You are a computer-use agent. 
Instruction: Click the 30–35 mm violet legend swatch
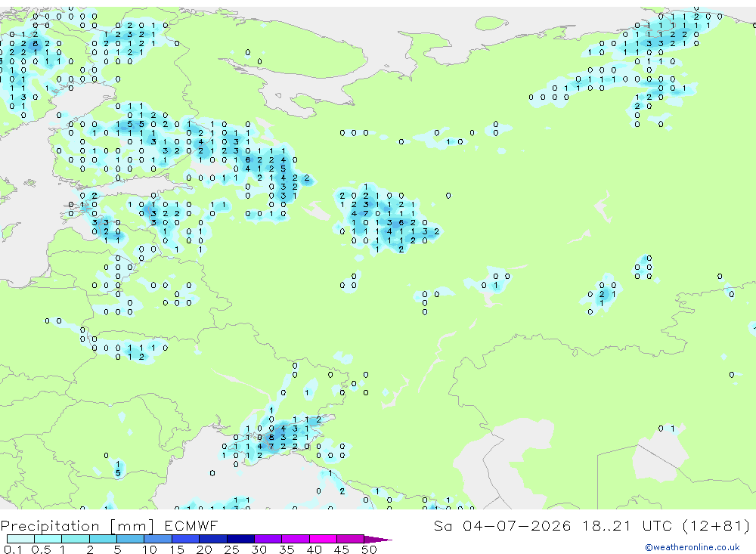coord(268,539)
